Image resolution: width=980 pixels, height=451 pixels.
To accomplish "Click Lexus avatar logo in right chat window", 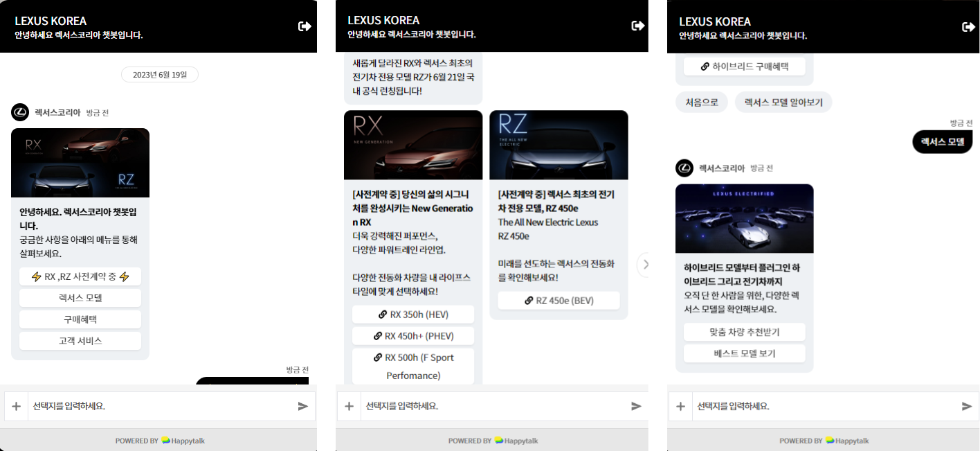I will (x=684, y=168).
